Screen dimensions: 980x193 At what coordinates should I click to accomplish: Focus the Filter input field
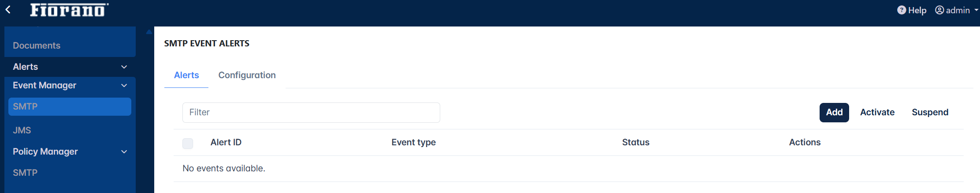(311, 113)
